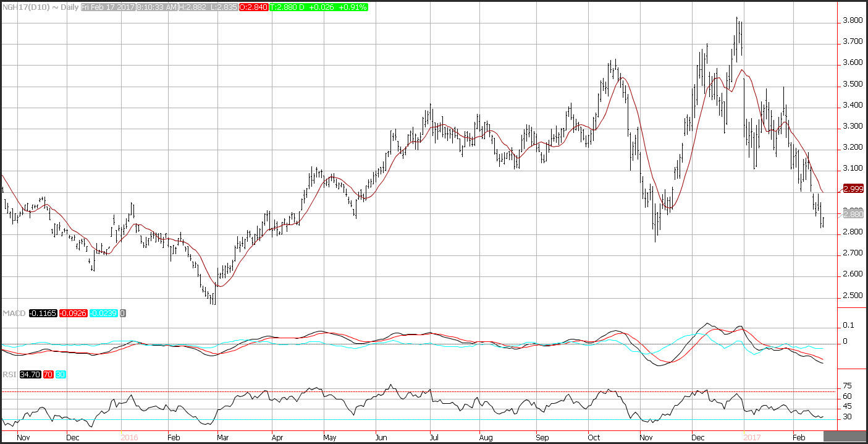Image resolution: width=868 pixels, height=444 pixels.
Task: Select the red MACD signal value -0.0926
Action: [74, 314]
